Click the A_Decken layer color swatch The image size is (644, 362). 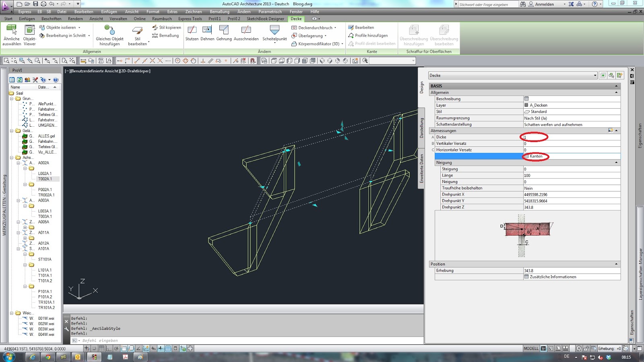(x=526, y=105)
